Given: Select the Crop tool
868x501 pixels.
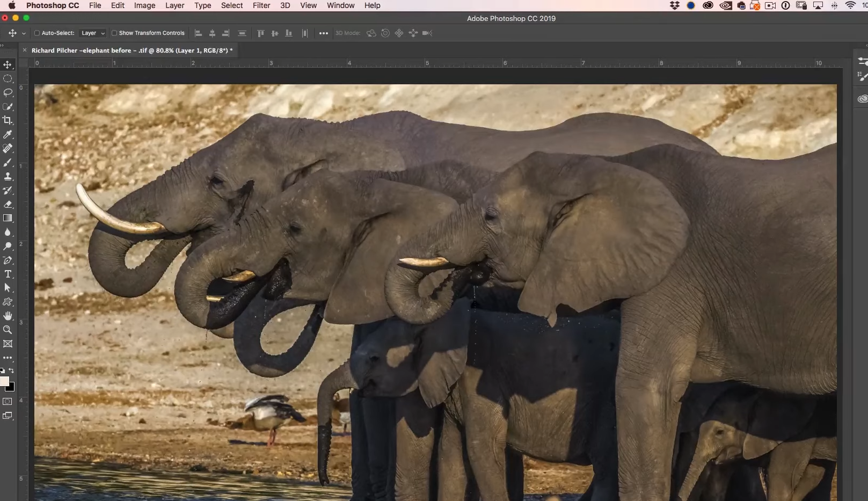Looking at the screenshot, I should (8, 120).
